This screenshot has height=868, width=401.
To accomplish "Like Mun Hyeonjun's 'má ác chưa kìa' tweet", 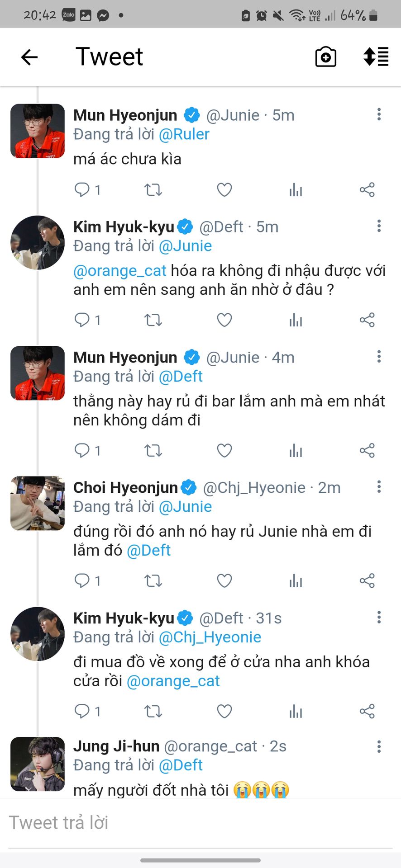I will (x=224, y=190).
